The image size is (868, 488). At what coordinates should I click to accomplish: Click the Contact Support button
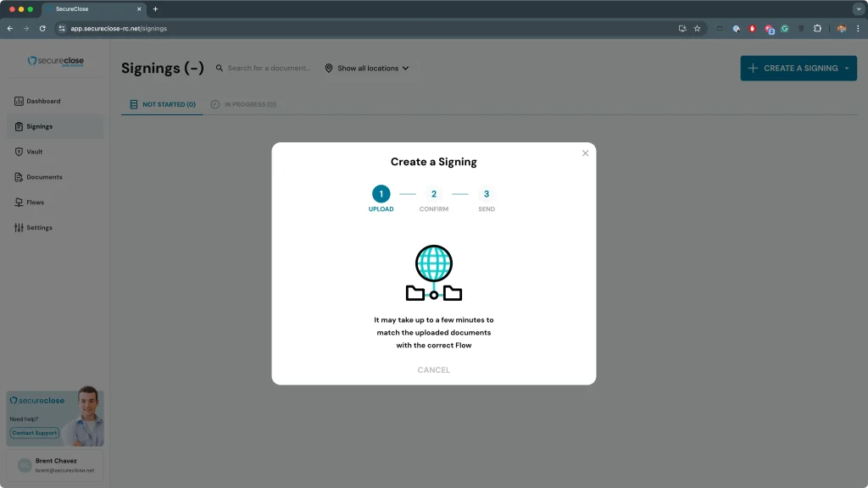click(x=35, y=433)
